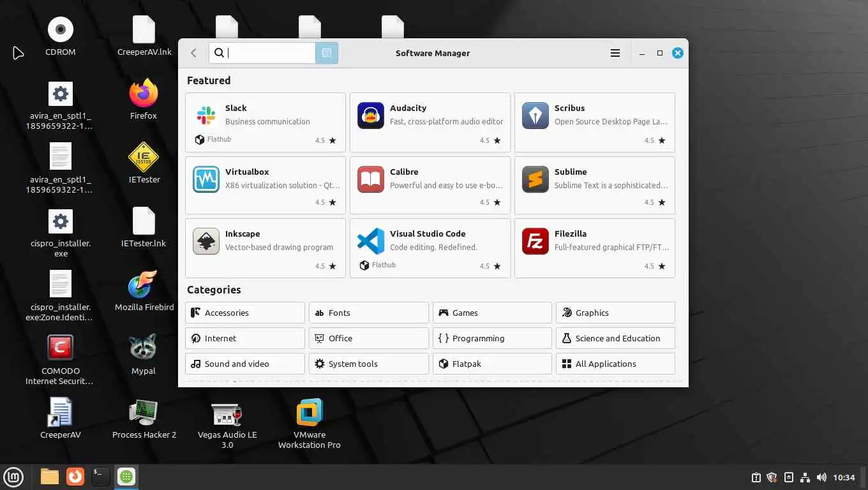The height and width of the screenshot is (490, 868).
Task: Open the Calibre book icon
Action: [370, 179]
